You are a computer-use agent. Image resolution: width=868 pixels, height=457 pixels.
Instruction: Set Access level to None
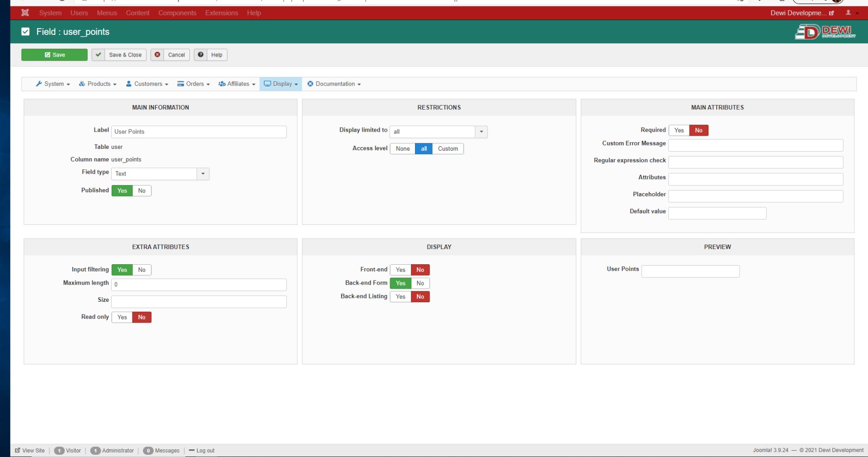pyautogui.click(x=403, y=148)
